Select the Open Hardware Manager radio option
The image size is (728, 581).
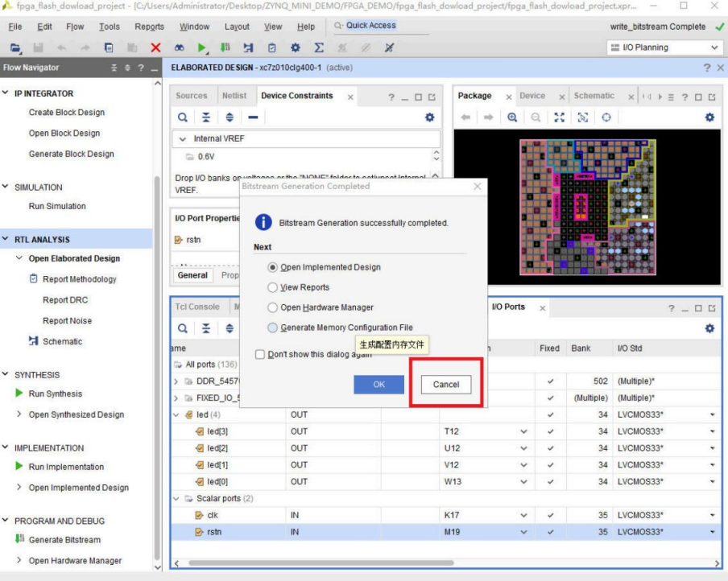click(x=272, y=307)
